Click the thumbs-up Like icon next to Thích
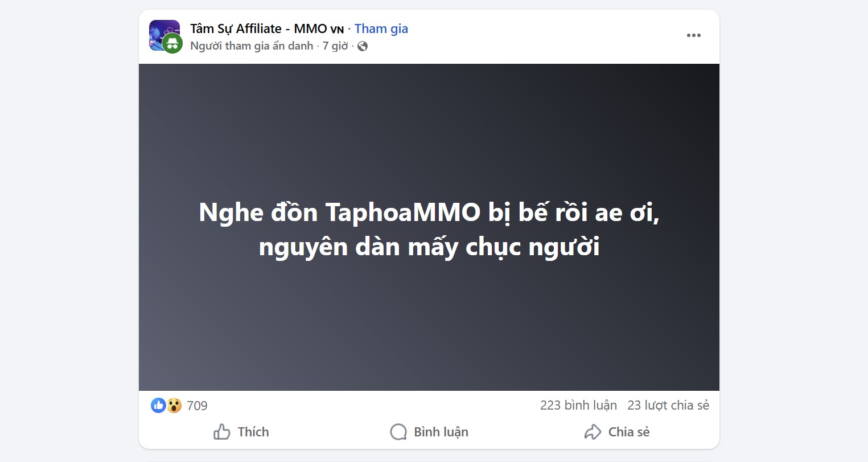This screenshot has width=868, height=462. tap(223, 432)
